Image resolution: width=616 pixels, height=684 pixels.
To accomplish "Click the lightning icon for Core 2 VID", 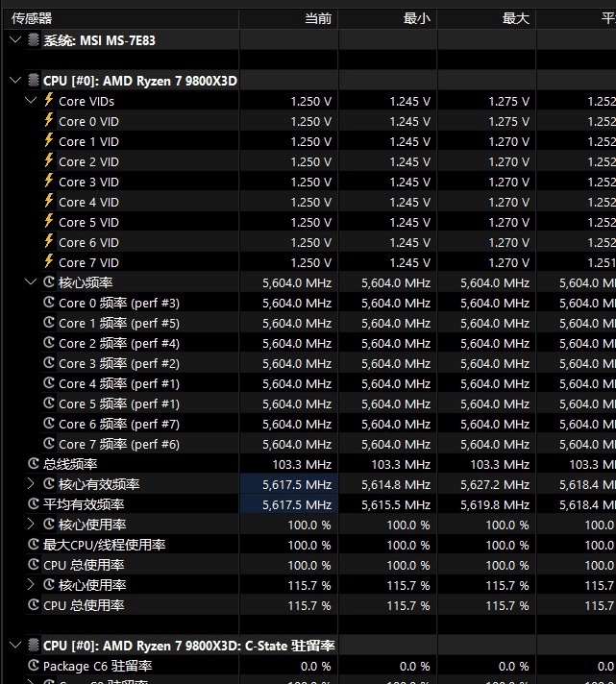I will pyautogui.click(x=49, y=161).
